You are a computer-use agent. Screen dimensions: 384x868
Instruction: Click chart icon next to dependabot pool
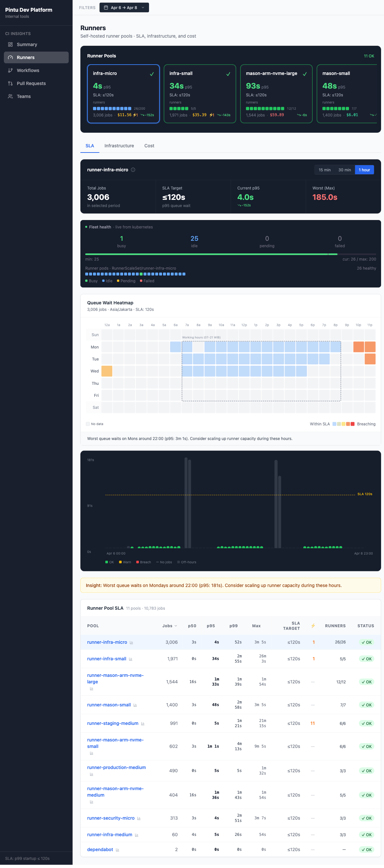[x=117, y=850]
